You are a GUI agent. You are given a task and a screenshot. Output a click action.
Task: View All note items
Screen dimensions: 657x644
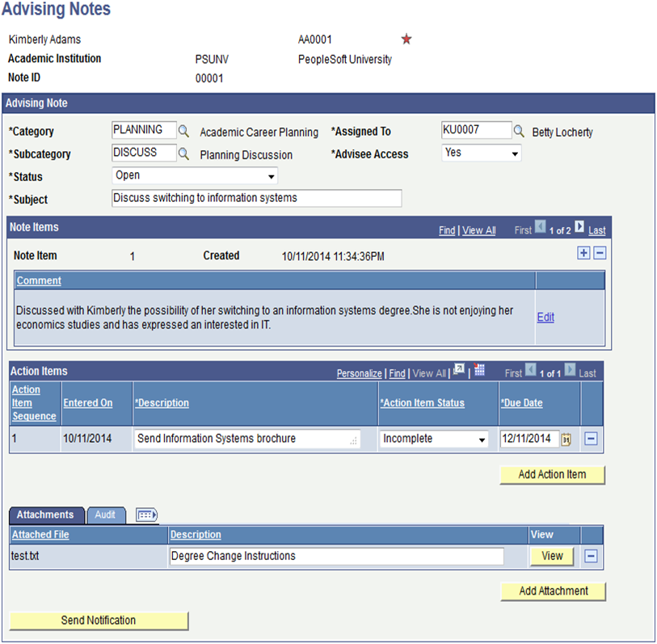coord(478,230)
